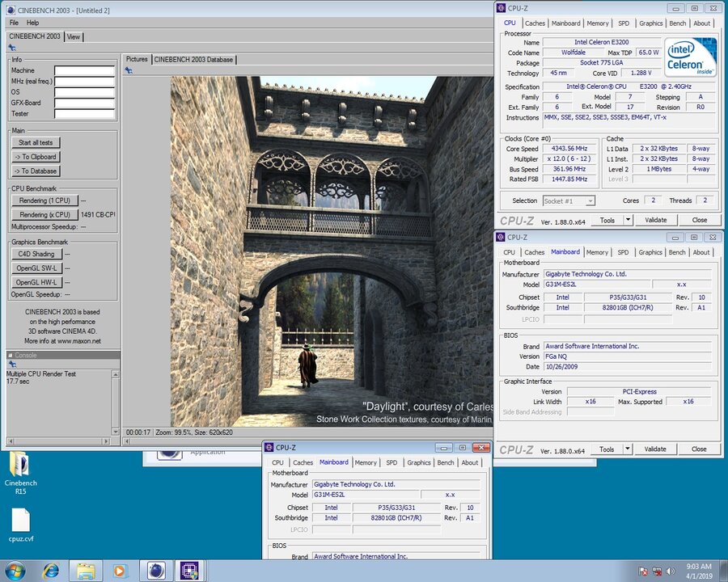Image resolution: width=728 pixels, height=582 pixels.
Task: Click the To Database button
Action: click(x=36, y=171)
